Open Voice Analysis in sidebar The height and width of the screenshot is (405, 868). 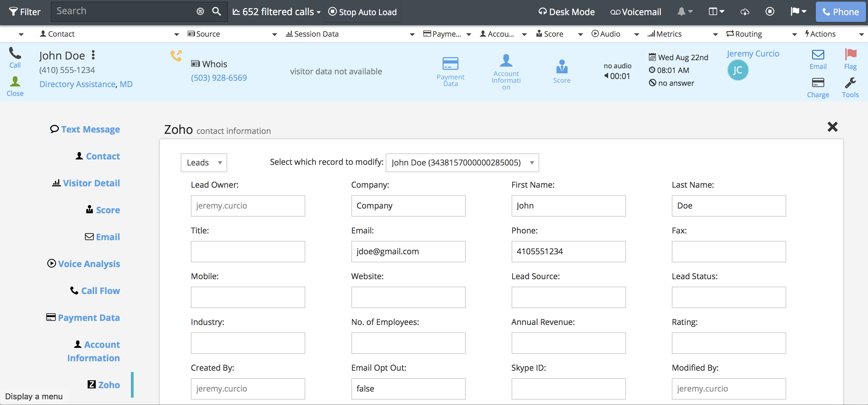tap(89, 264)
